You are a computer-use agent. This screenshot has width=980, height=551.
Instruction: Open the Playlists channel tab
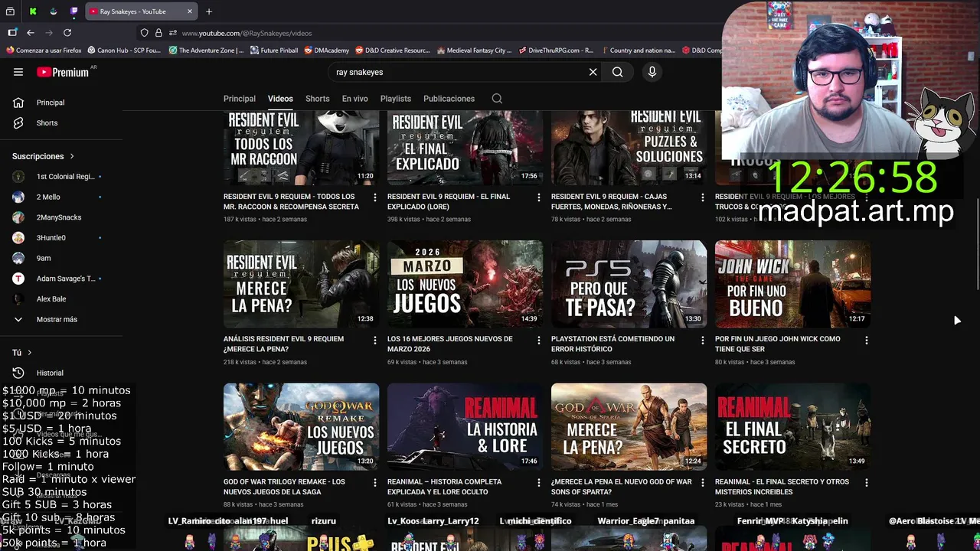coord(396,99)
